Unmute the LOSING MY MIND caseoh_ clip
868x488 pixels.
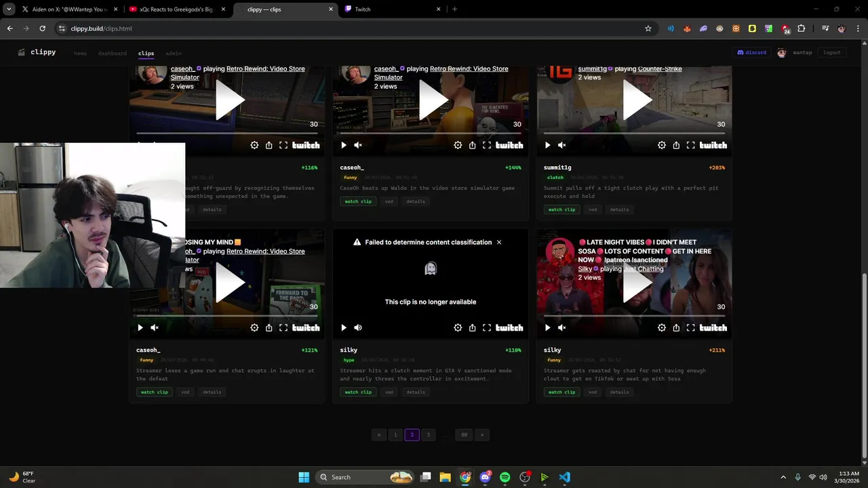155,327
